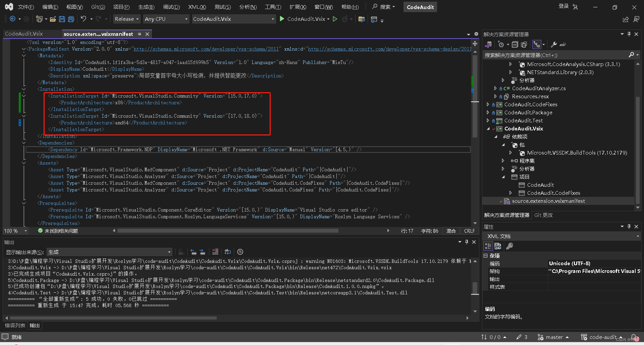644x345 pixels.
Task: Toggle categorized view in Properties panel
Action: coord(488,246)
